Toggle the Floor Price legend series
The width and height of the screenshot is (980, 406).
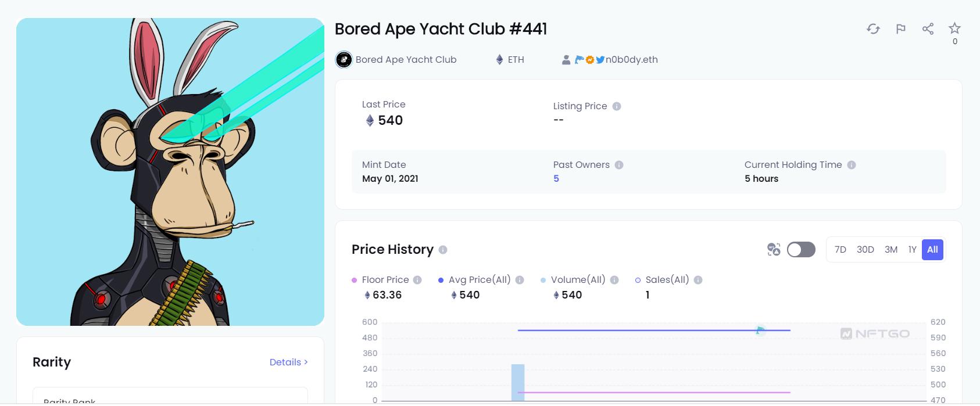pos(385,280)
